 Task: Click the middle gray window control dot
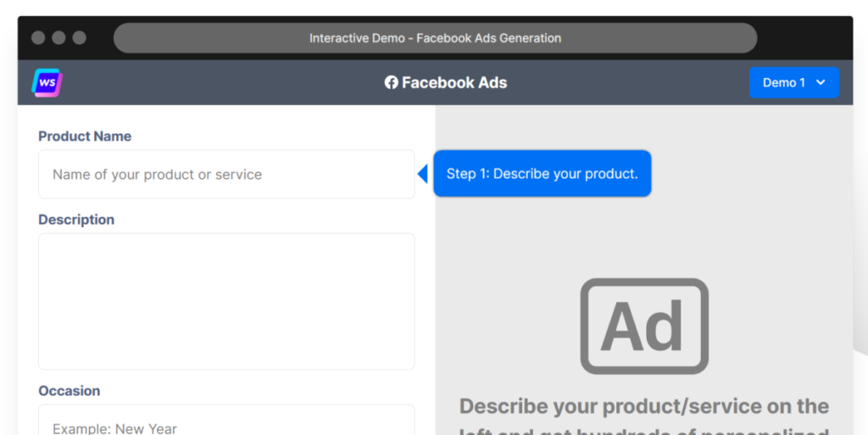coord(58,37)
